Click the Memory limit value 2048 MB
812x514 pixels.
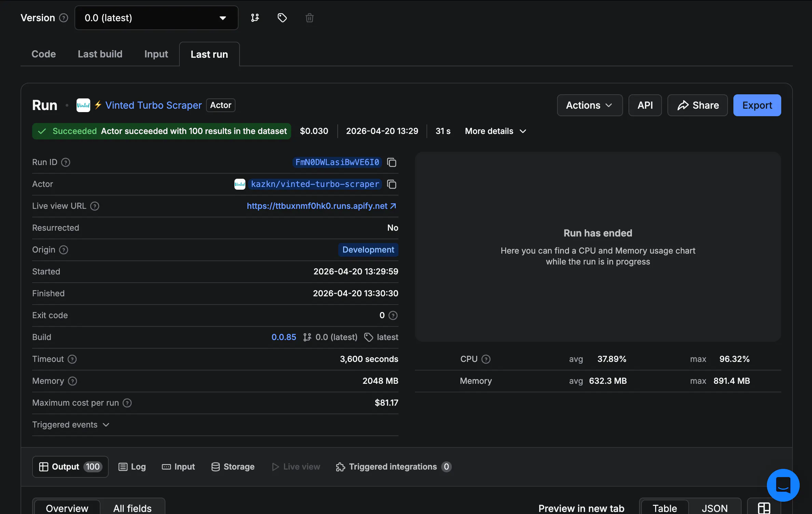pos(380,381)
